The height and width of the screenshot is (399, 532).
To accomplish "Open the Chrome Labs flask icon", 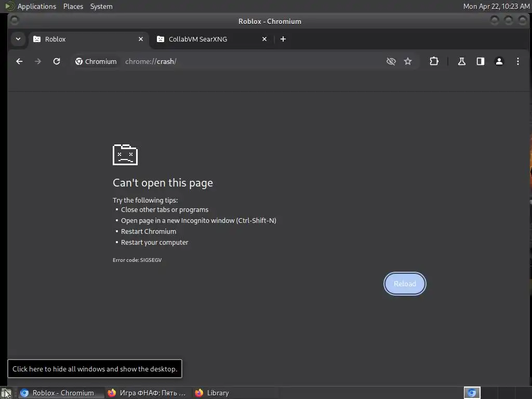I will pyautogui.click(x=462, y=61).
